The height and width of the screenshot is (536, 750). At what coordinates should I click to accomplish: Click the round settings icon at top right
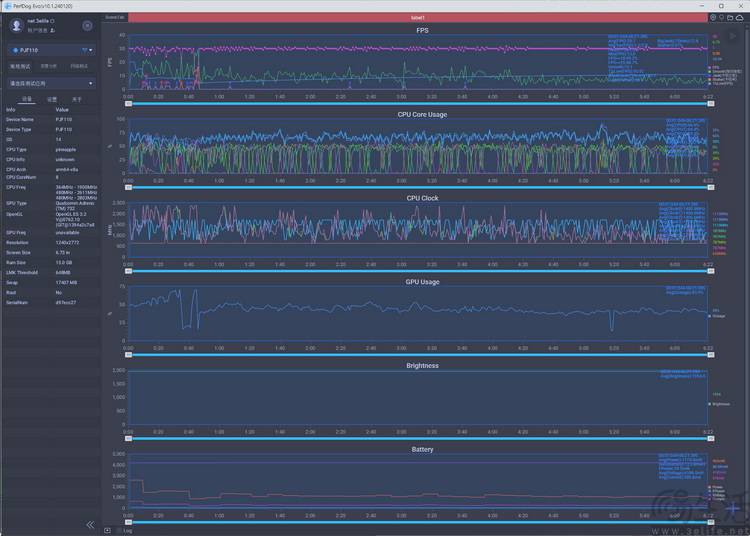713,18
